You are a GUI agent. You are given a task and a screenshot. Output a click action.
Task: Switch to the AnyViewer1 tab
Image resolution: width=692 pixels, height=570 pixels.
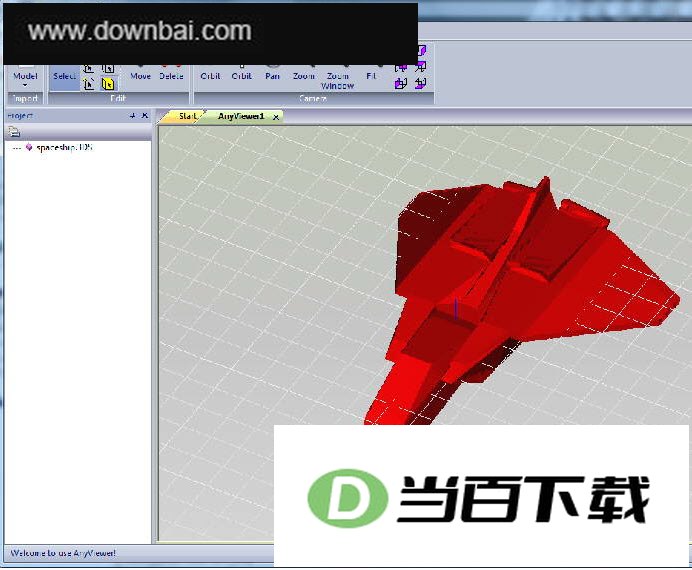(x=241, y=116)
